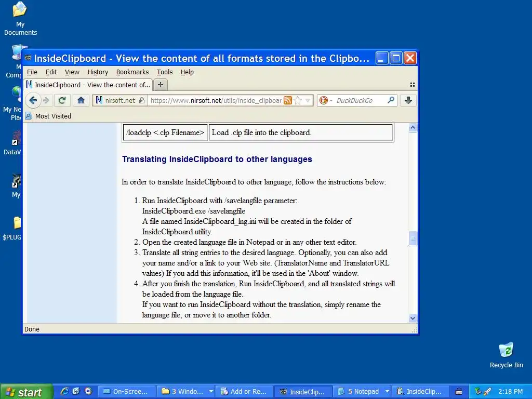Select the InsideClipboard browser tab

88,85
